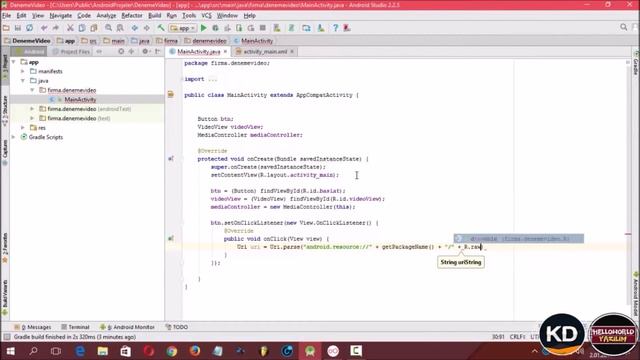Click the Undo arrow icon
Image resolution: width=640 pixels, height=360 pixels.
click(44, 28)
